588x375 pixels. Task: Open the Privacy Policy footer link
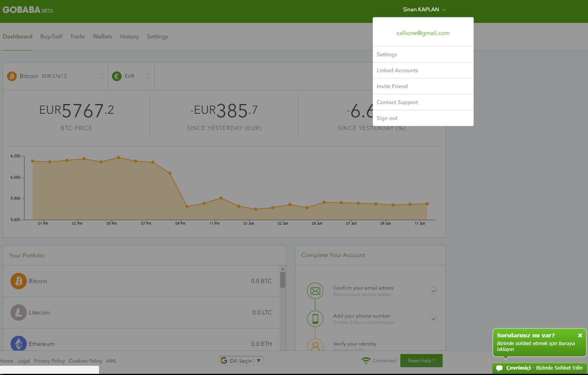point(49,361)
